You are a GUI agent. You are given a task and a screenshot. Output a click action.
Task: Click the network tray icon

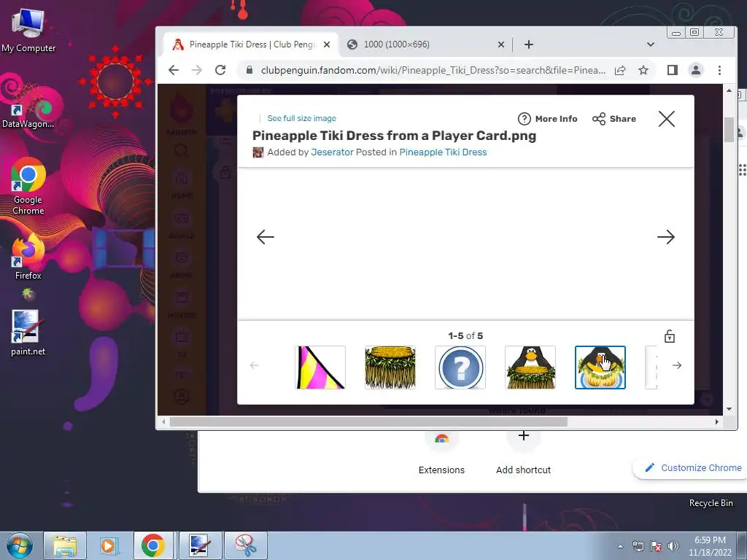tap(638, 546)
